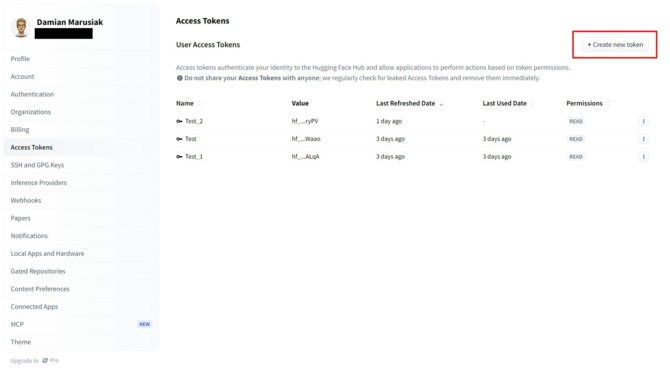Screen dimensions: 670x371
Task: Click the key icon beside Test_1
Action: pos(179,157)
